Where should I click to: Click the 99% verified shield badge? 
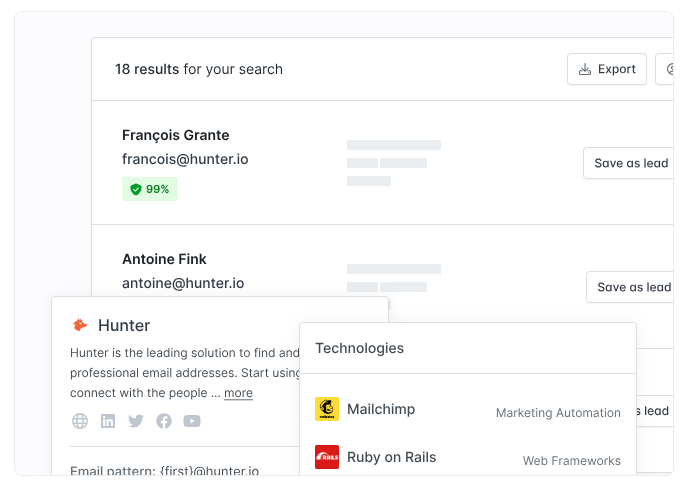coord(150,189)
